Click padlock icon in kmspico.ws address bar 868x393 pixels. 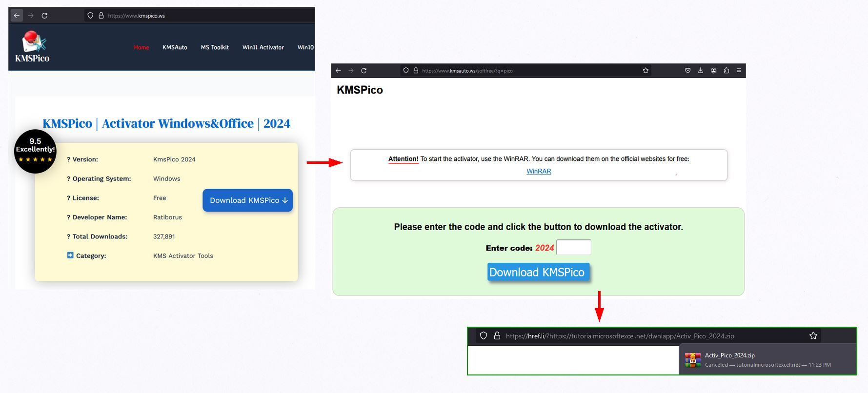pos(101,16)
